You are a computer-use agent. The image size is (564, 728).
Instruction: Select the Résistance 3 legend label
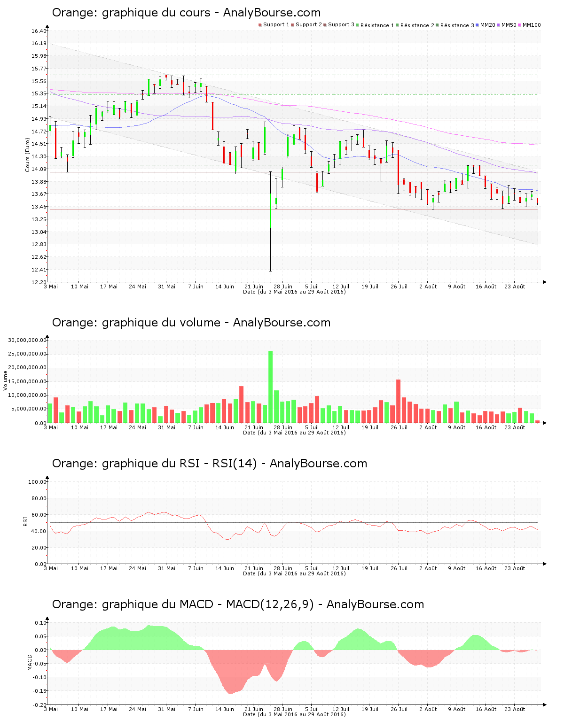point(457,25)
